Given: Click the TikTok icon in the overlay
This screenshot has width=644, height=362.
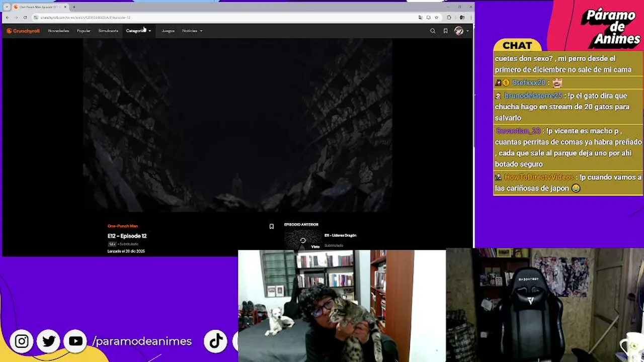Looking at the screenshot, I should (x=216, y=341).
